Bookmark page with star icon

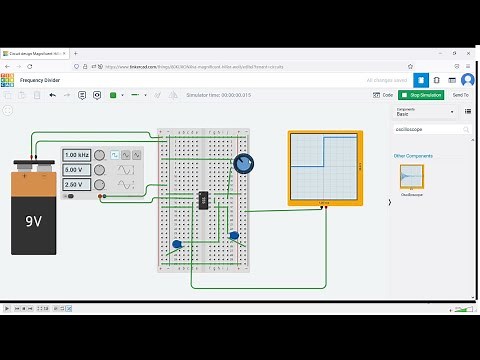click(410, 67)
